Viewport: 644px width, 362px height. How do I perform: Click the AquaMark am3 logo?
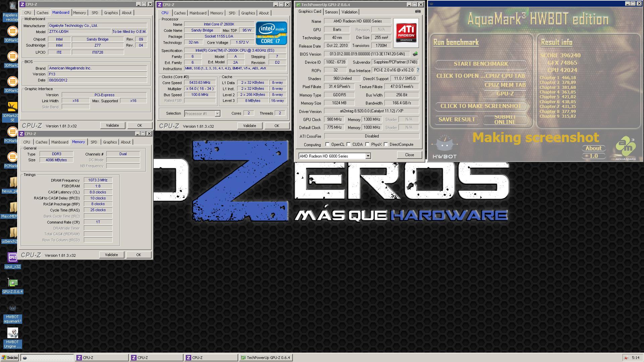(626, 148)
